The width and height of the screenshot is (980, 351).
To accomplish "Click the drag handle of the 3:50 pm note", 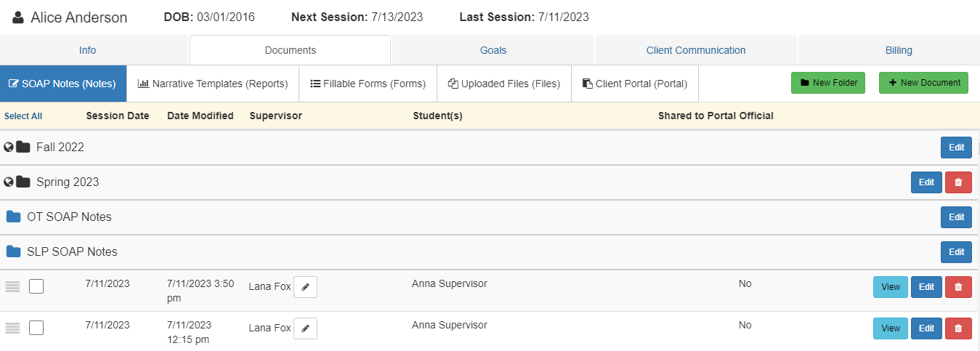I will tap(12, 287).
